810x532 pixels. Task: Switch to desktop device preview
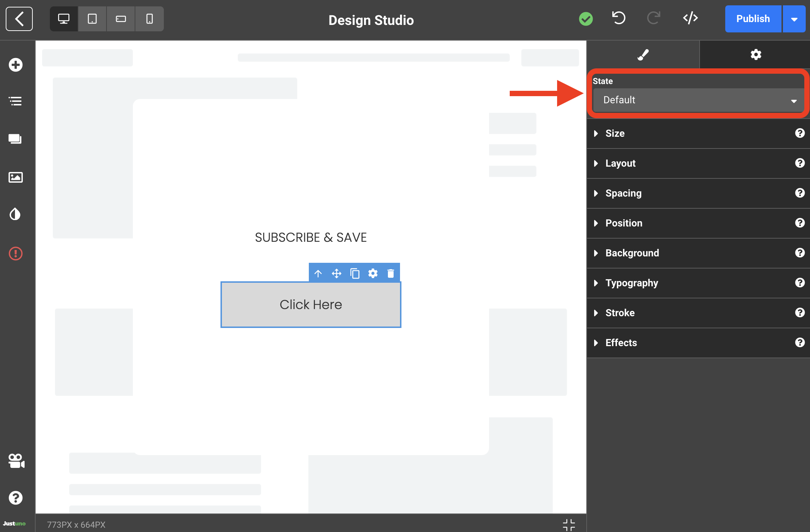(x=64, y=19)
